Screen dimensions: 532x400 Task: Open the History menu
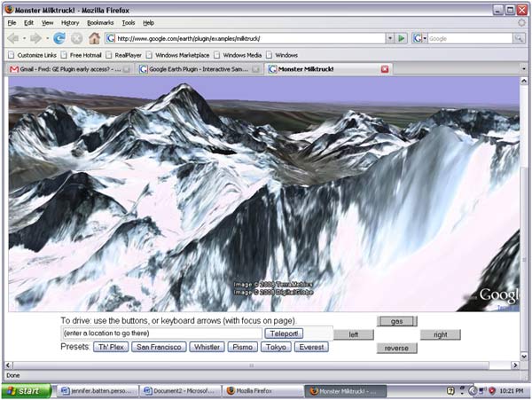pyautogui.click(x=70, y=23)
